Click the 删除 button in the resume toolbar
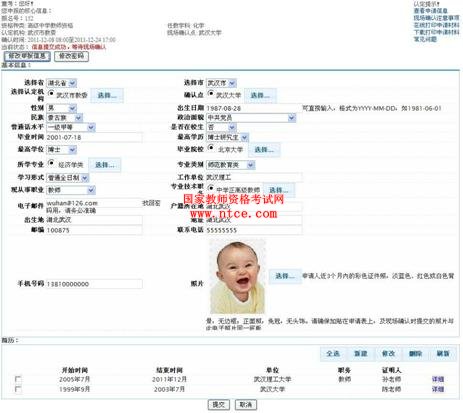The image size is (463, 413). [416, 353]
